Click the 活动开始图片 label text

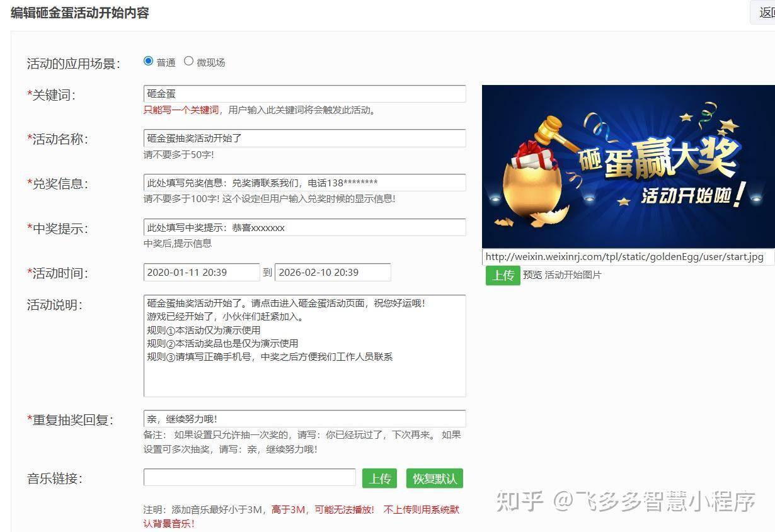click(x=573, y=275)
